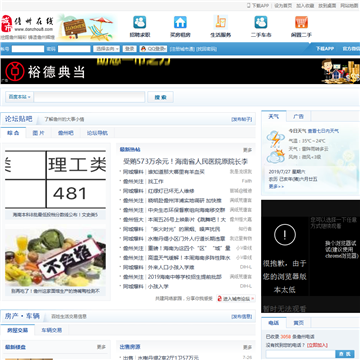This screenshot has height=360, width=360.
Task: Click the thunderstorm weather icon
Action: coord(275,139)
